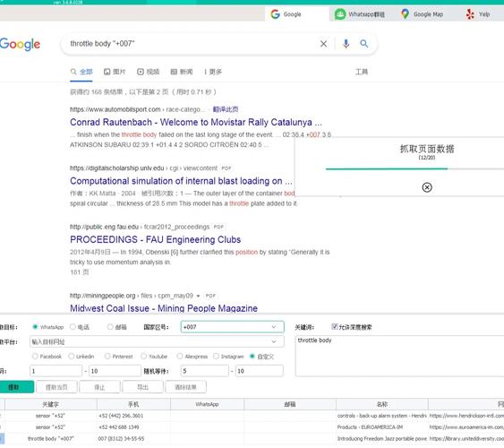Click the stop button

click(x=99, y=387)
